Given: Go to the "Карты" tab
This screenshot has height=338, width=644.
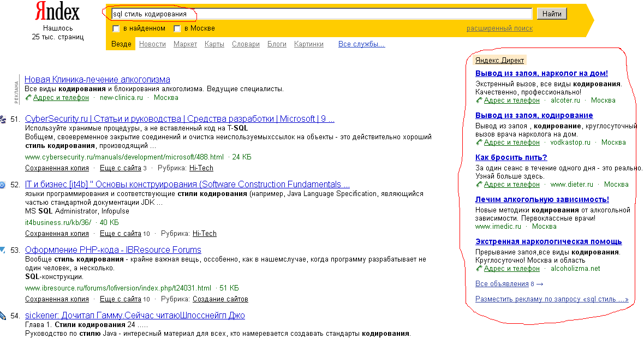Looking at the screenshot, I should (x=214, y=44).
